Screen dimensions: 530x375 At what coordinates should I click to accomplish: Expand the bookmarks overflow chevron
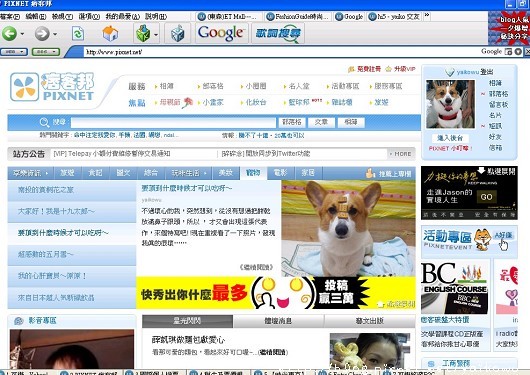point(427,16)
